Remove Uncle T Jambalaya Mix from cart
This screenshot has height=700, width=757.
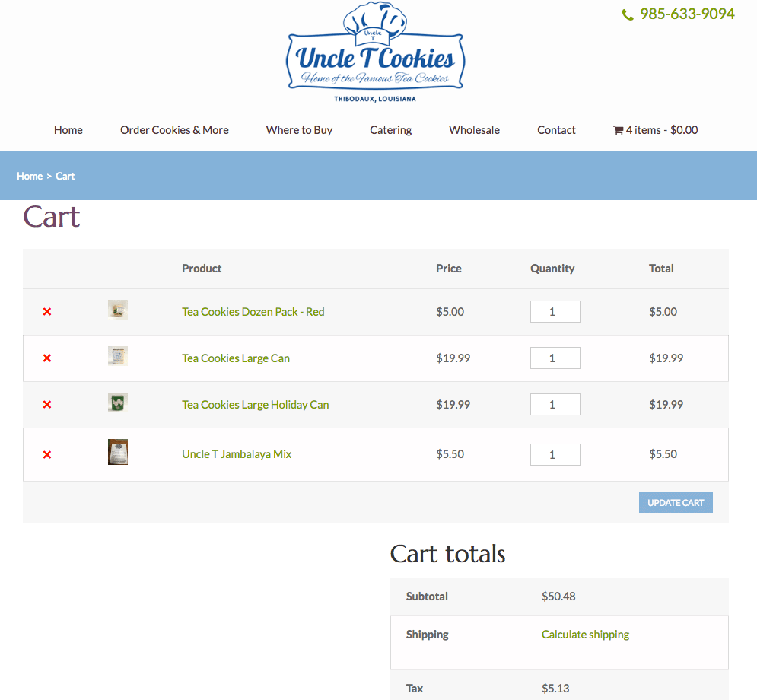(47, 455)
